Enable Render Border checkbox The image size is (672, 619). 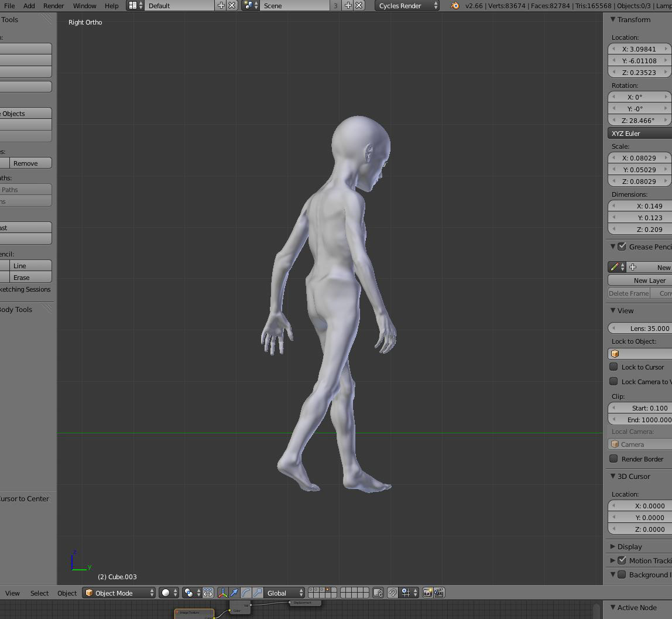pyautogui.click(x=613, y=459)
